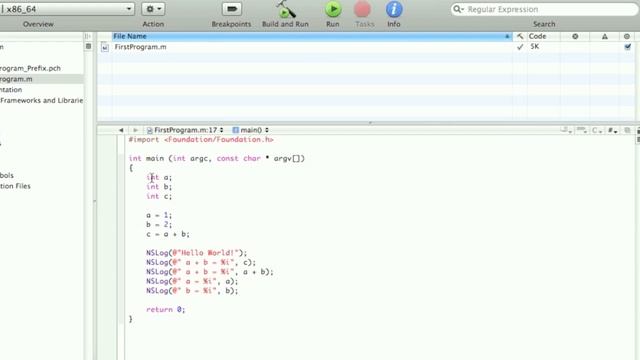Click the split-pane divider grip above the editor
Viewport: 640px width, 360px height.
(370, 123)
